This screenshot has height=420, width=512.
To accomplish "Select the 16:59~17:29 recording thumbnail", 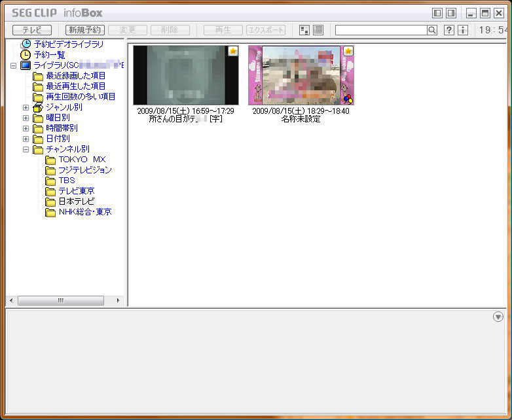I will click(186, 75).
